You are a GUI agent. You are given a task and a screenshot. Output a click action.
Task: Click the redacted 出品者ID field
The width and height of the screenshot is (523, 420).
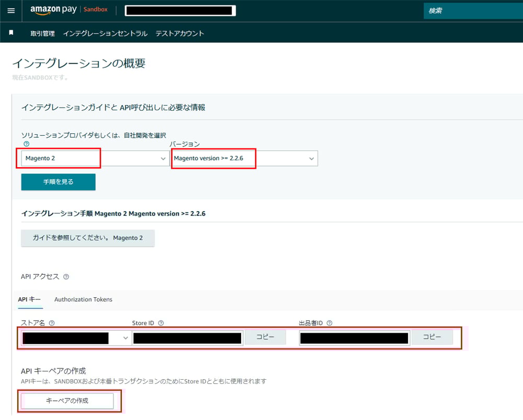pos(355,338)
